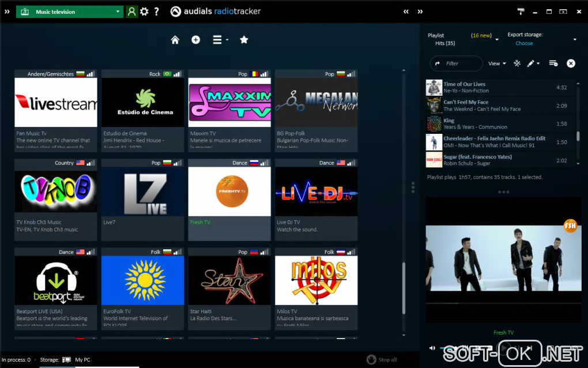Click the Years & Years album cover thumbnail
The height and width of the screenshot is (368, 588).
[x=434, y=124]
